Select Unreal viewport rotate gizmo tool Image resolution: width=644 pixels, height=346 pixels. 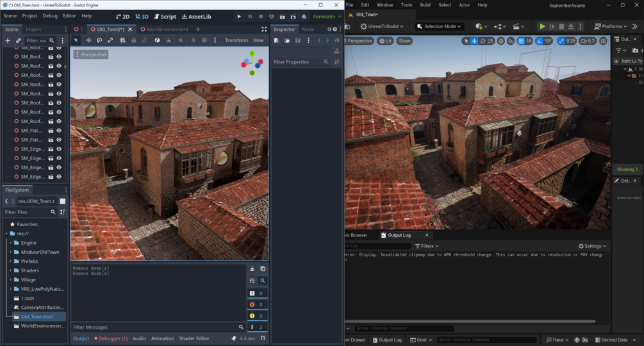483,41
